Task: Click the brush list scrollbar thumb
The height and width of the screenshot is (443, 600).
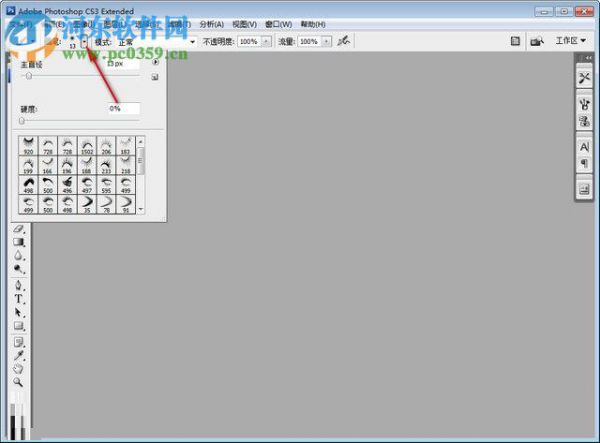Action: tap(140, 161)
